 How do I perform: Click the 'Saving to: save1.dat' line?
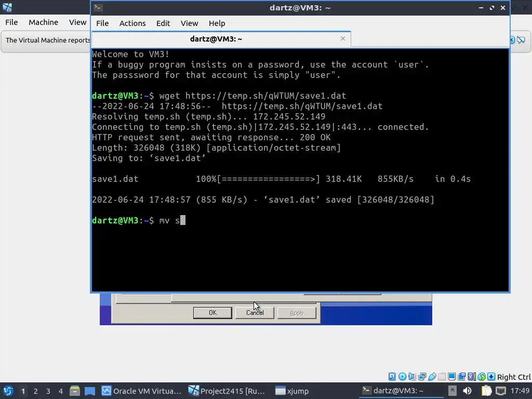149,158
